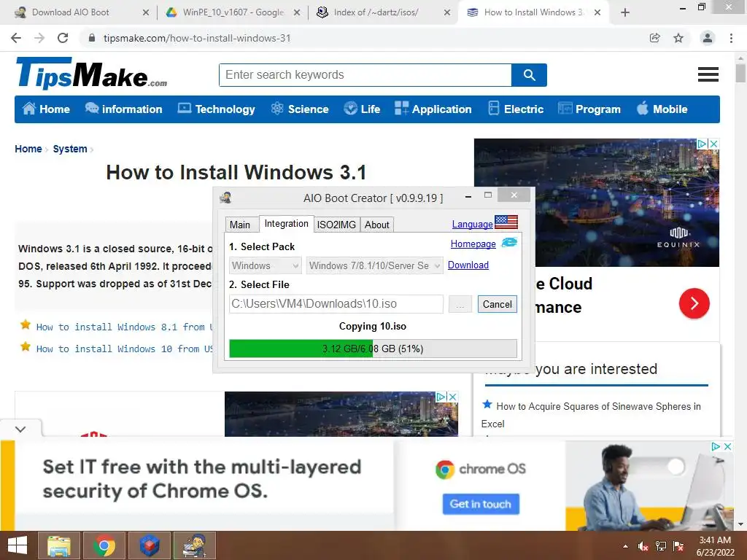The image size is (747, 560).
Task: Click the Action Center flag icon
Action: [678, 546]
